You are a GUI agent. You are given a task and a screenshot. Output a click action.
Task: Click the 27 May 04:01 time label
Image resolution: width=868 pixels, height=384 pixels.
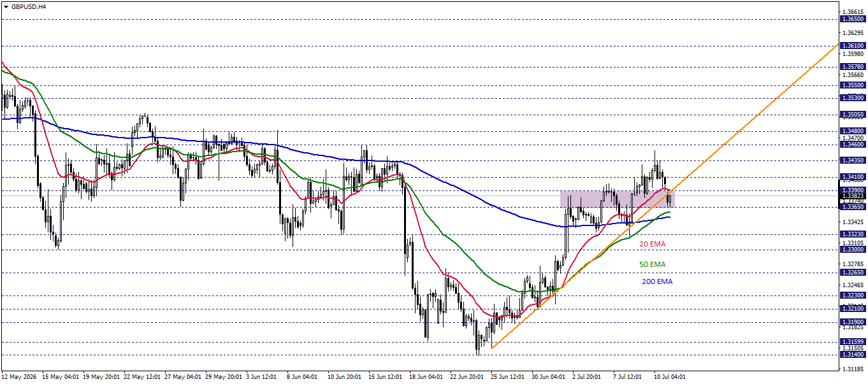pyautogui.click(x=183, y=377)
